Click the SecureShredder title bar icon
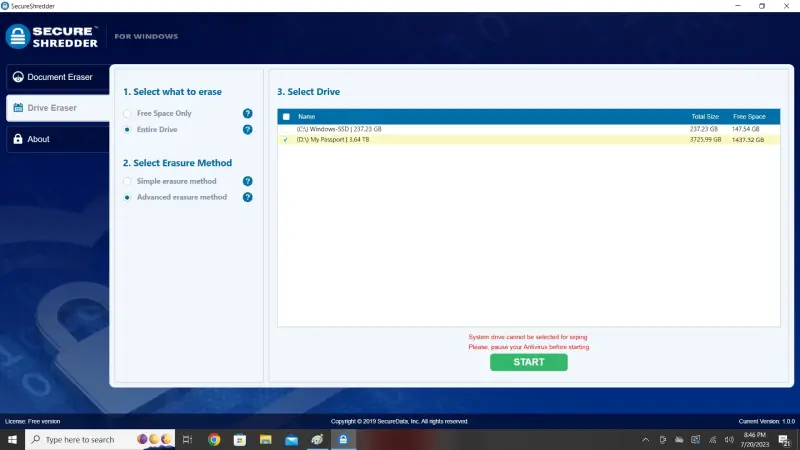 [5, 6]
